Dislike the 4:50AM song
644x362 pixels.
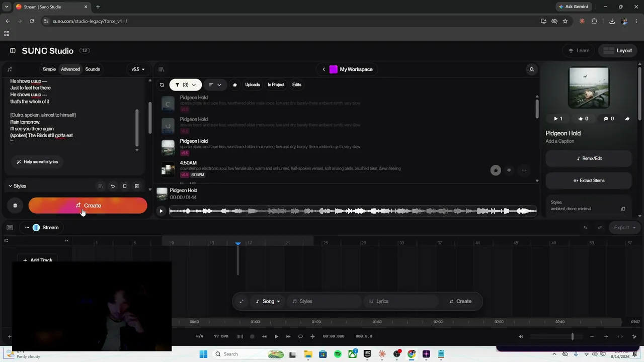point(509,170)
